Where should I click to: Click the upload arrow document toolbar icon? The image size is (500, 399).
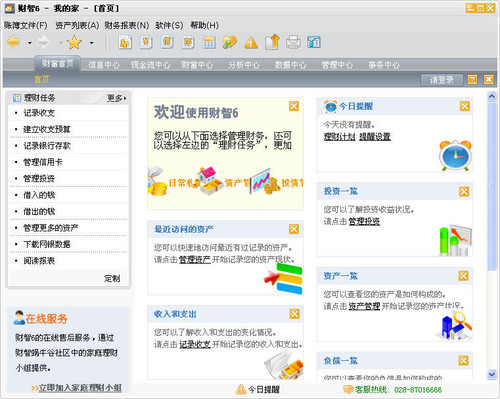point(272,42)
